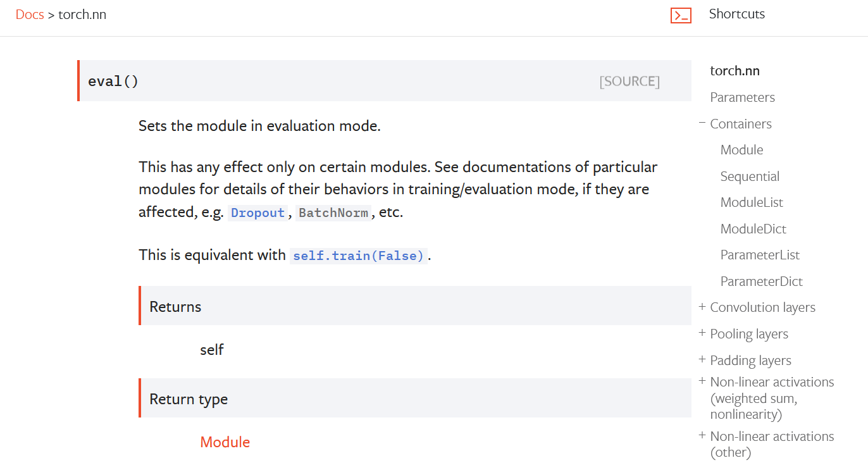View eval() source via SOURCE link
This screenshot has height=470, width=868.
click(x=629, y=81)
